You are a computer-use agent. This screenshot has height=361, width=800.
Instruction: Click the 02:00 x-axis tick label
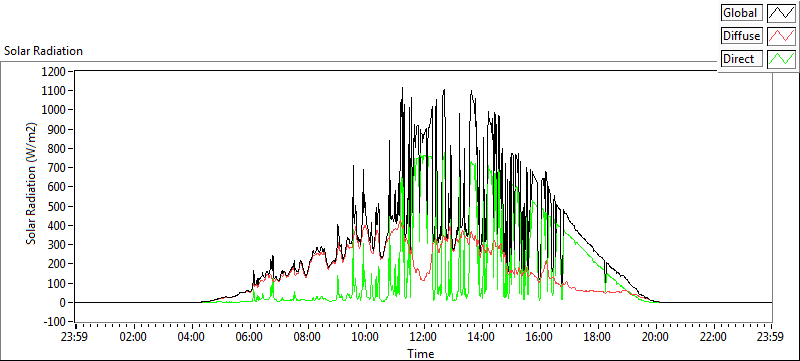coord(134,337)
